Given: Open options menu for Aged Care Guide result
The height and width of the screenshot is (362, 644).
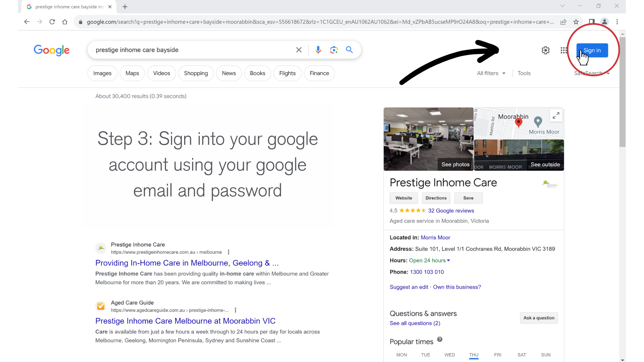Looking at the screenshot, I should 235,310.
